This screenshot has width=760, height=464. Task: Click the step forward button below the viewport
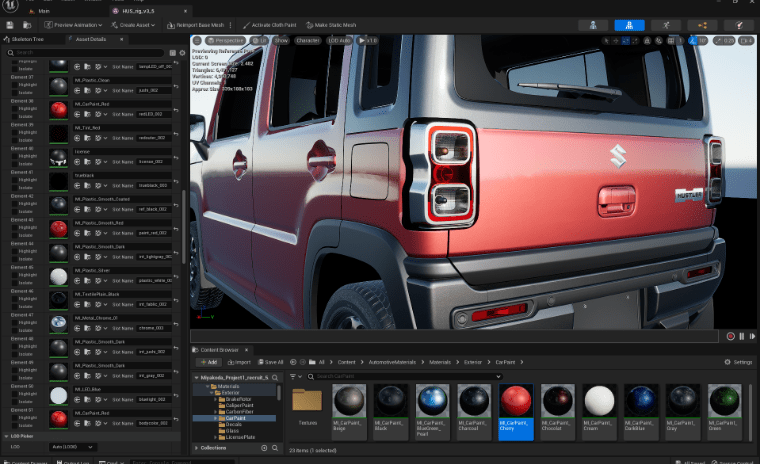(752, 336)
